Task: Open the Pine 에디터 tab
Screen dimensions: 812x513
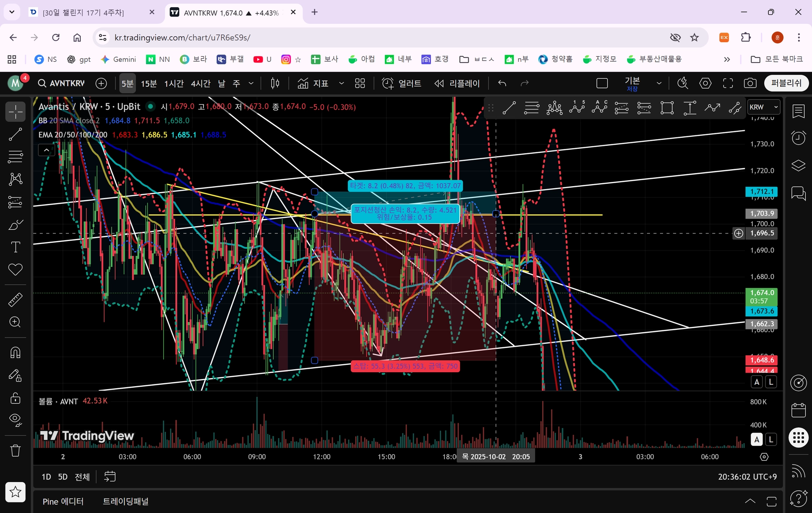Action: tap(63, 502)
